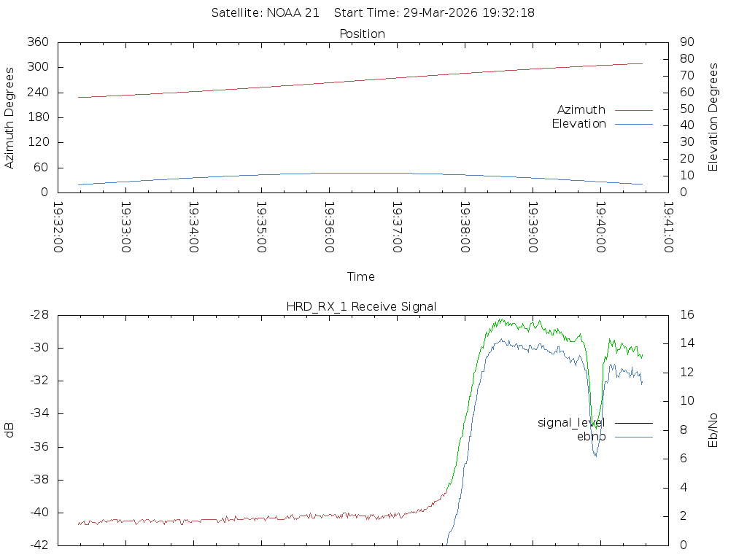This screenshot has height=560, width=747.
Task: Click the Azimuth legend red line sample
Action: click(x=633, y=110)
